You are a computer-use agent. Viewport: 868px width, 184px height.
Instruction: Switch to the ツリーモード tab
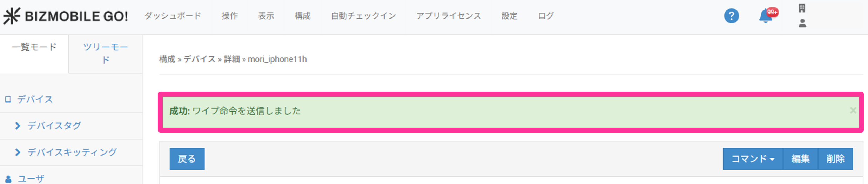click(x=106, y=53)
